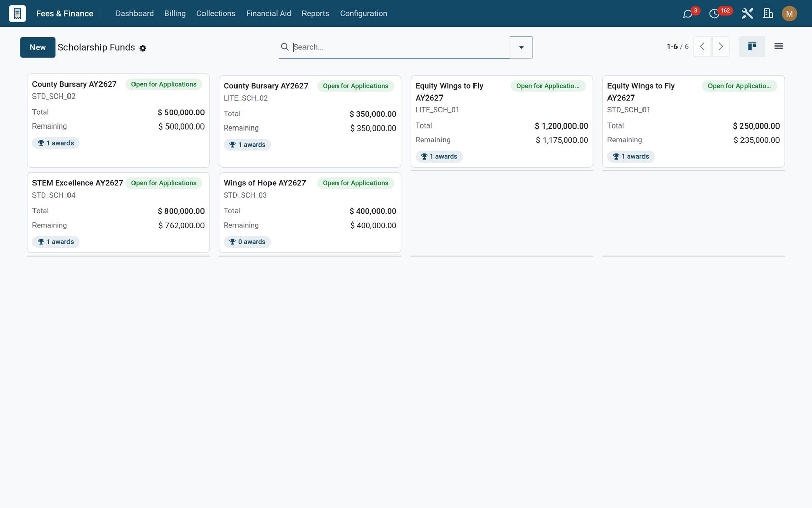This screenshot has width=812, height=508.
Task: Switch to list view
Action: [x=779, y=47]
